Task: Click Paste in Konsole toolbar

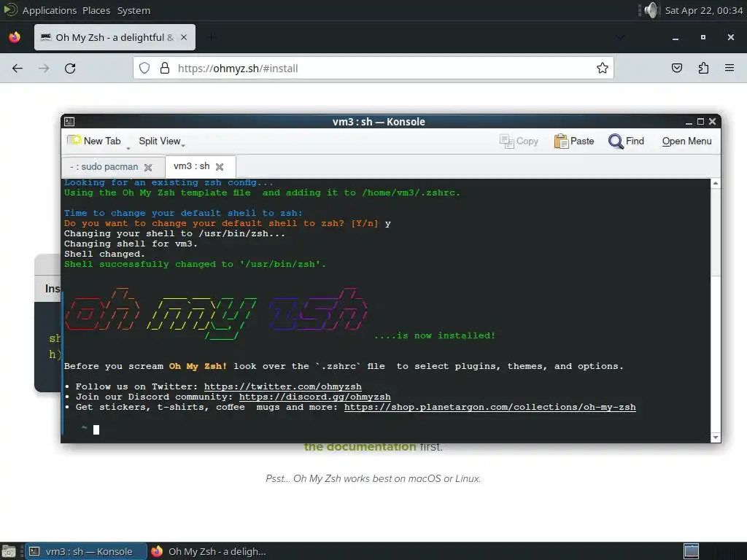Action: (574, 141)
